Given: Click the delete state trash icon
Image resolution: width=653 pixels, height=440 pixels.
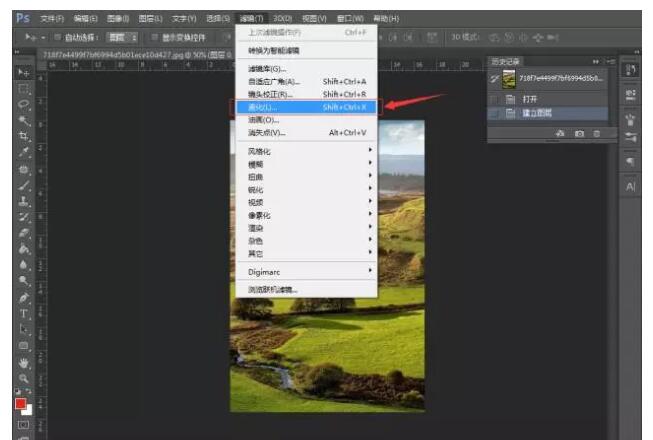Looking at the screenshot, I should coord(596,134).
